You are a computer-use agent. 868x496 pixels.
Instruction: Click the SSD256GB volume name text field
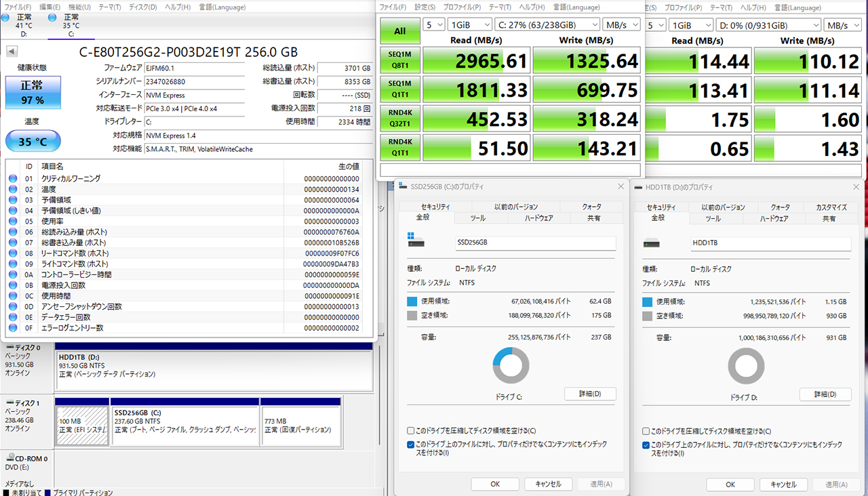pyautogui.click(x=535, y=243)
